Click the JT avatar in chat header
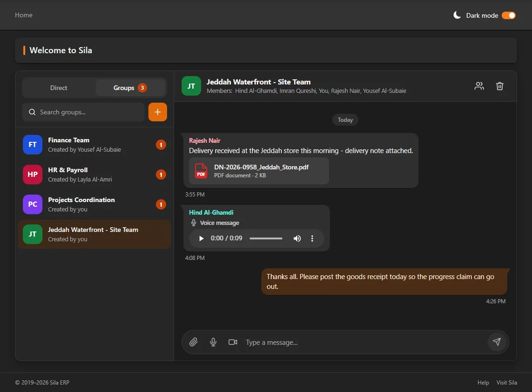532x392 pixels. coord(191,86)
